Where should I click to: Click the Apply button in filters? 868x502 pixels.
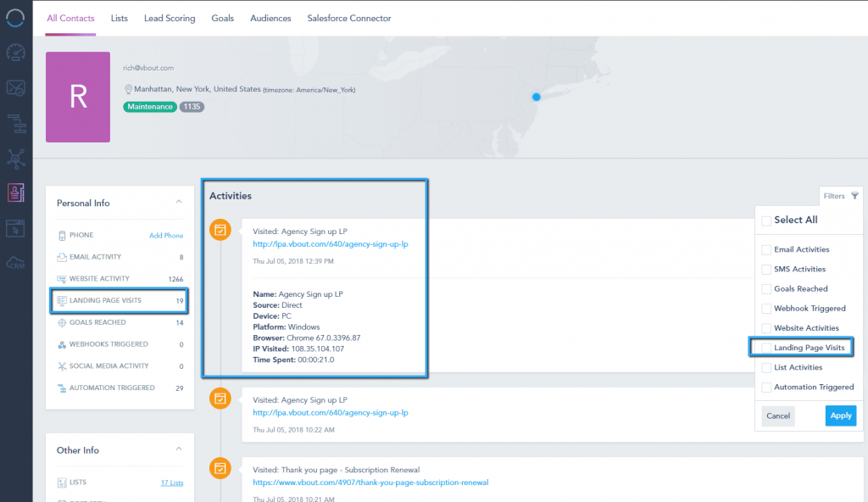[840, 416]
